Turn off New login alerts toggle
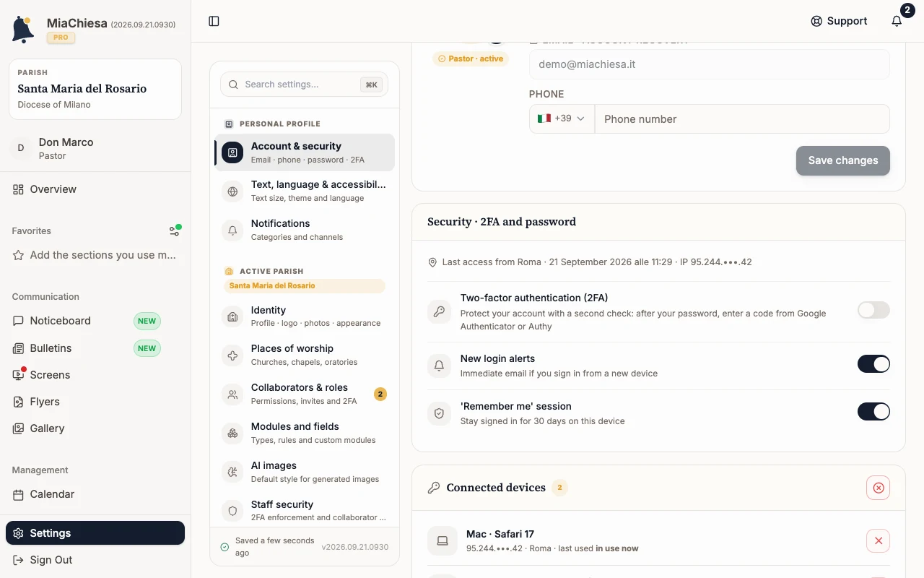 [x=873, y=364]
